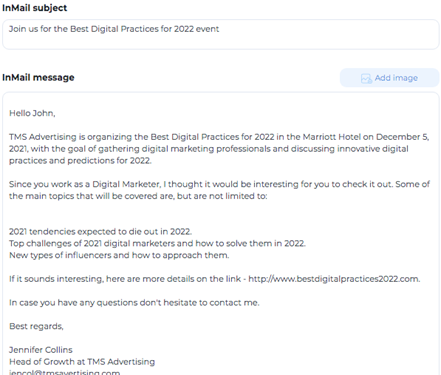441x375 pixels.
Task: Click the Top challenges of 2021 digital marketers line
Action: tap(157, 243)
